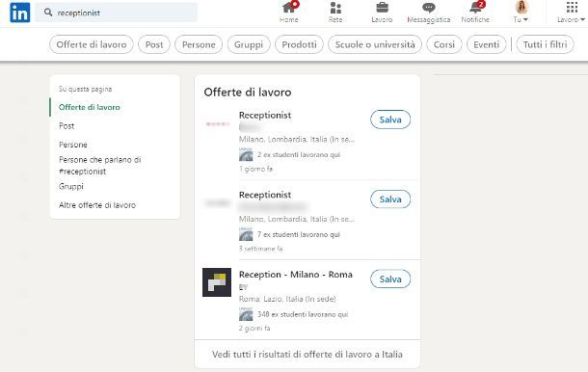Image resolution: width=588 pixels, height=372 pixels.
Task: Click '3 settimane fa' posting date
Action: coord(260,249)
